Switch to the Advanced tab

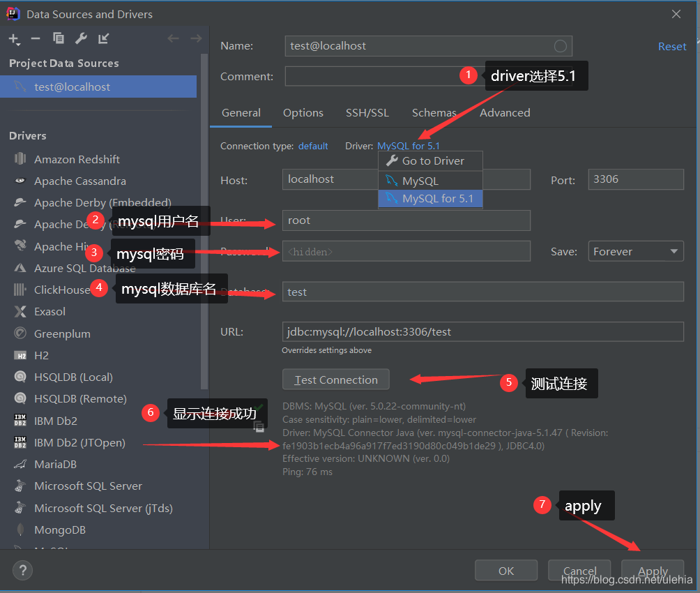click(505, 112)
